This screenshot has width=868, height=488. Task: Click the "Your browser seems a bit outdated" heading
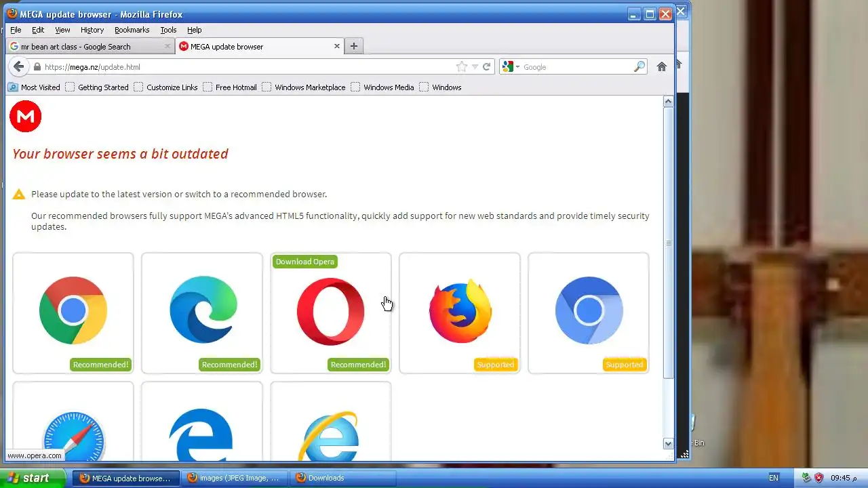[120, 154]
